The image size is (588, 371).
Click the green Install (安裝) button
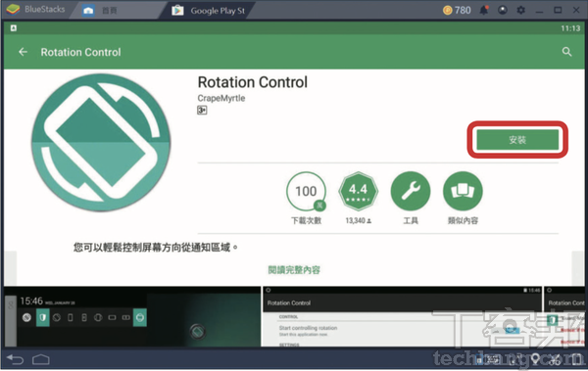coord(517,140)
